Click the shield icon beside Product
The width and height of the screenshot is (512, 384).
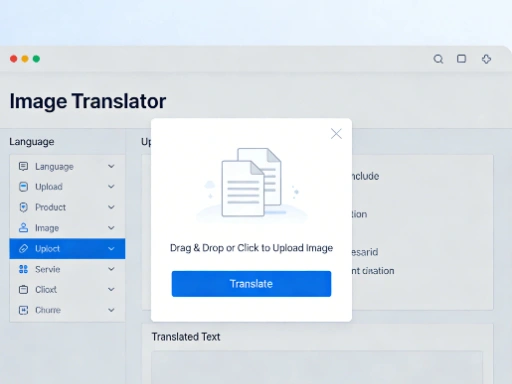coord(23,207)
